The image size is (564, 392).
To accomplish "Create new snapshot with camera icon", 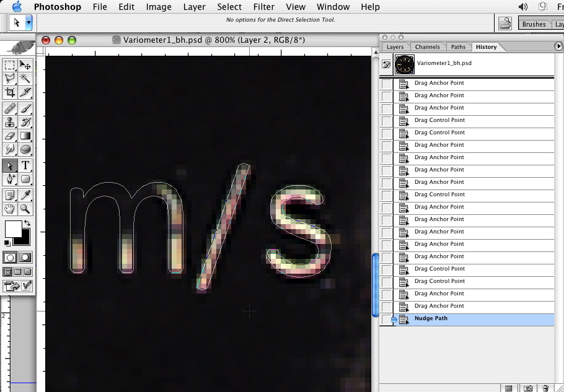I will [x=527, y=388].
